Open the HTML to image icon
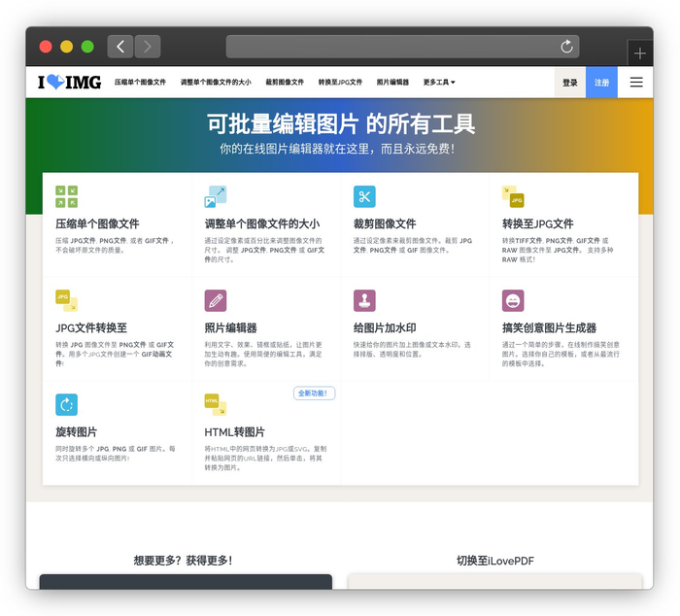Viewport: 680px width, 616px height. coord(216,405)
